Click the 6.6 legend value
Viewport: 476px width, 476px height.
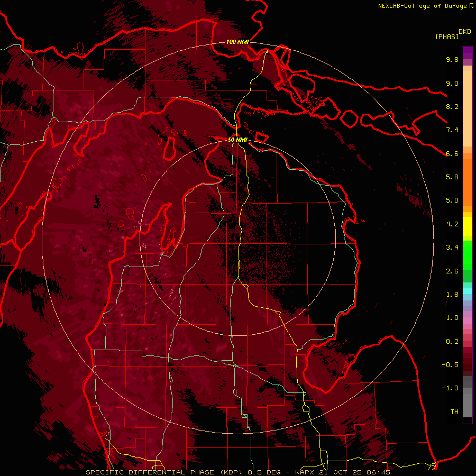point(452,153)
